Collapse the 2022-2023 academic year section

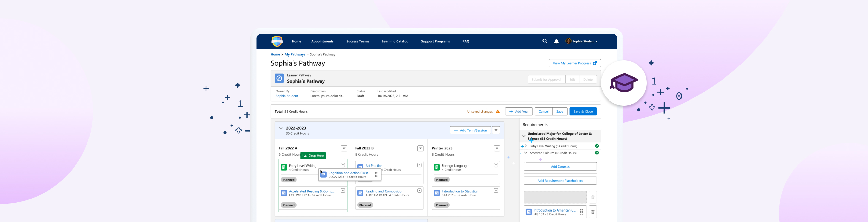pyautogui.click(x=281, y=128)
